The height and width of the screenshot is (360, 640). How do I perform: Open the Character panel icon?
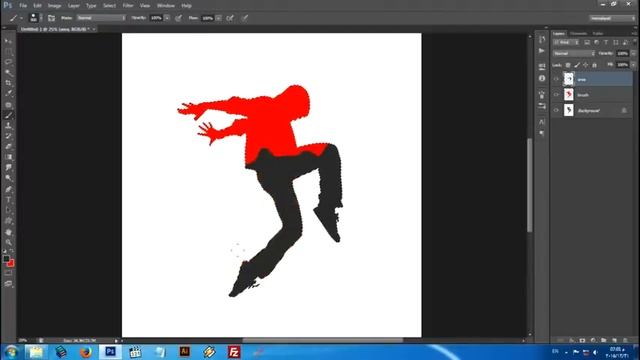(x=542, y=122)
